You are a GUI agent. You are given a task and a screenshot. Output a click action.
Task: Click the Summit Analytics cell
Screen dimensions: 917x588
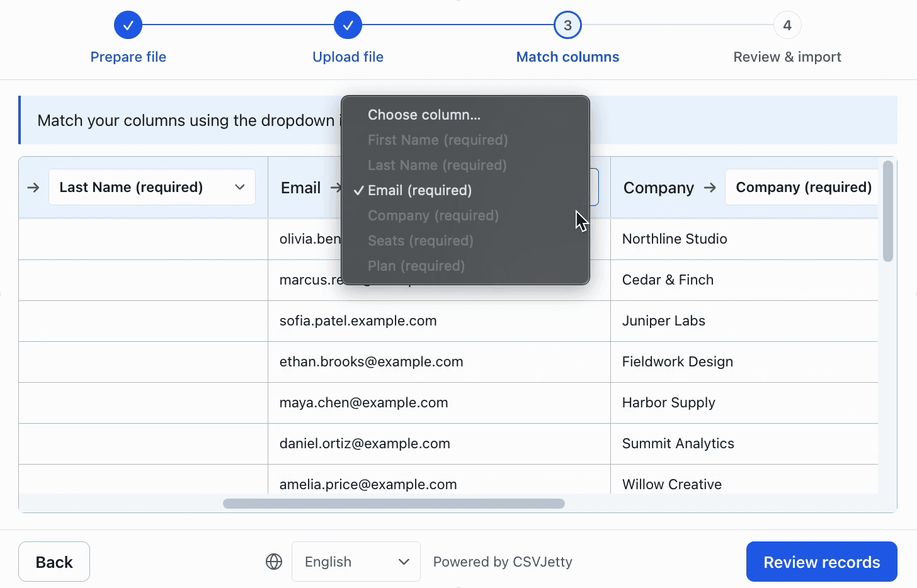(744, 444)
